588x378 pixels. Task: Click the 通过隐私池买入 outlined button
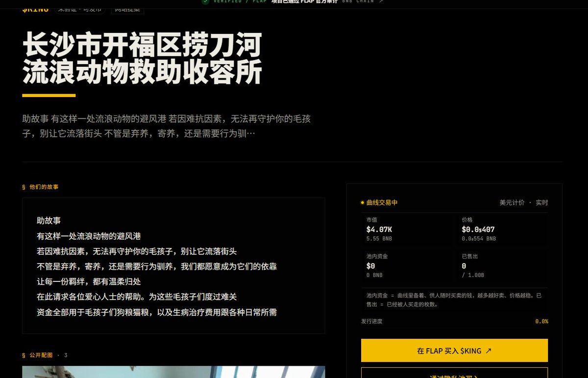pos(454,373)
